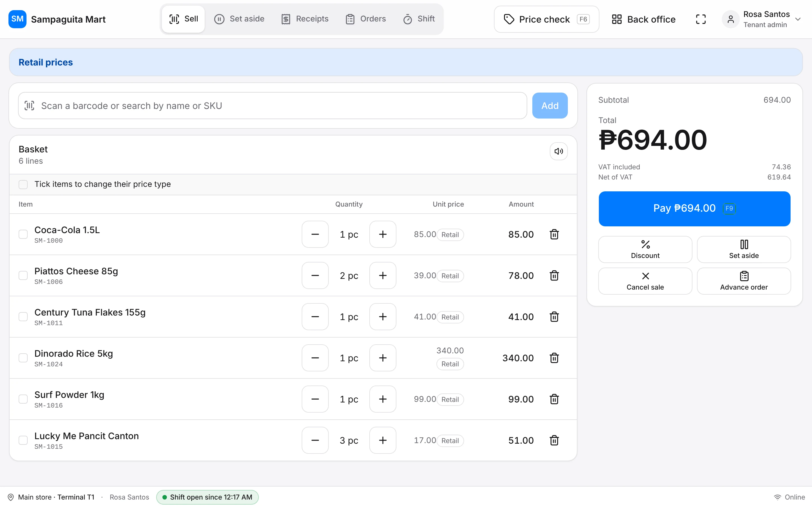Trash the Dinorado Rice 5kg line

click(x=554, y=358)
